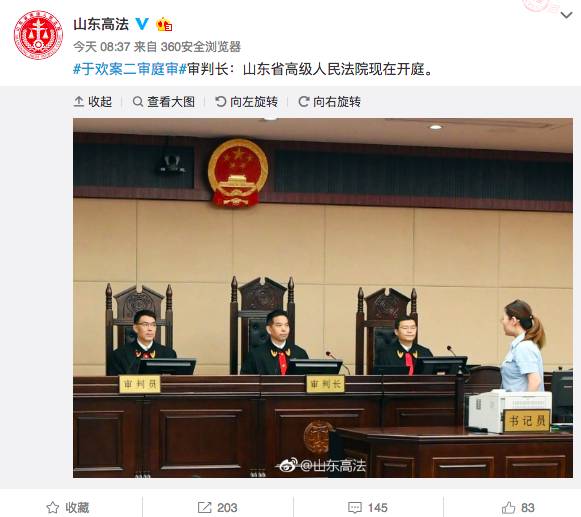
Task: Open full-size view via 查看大图 magnifier
Action: [x=138, y=102]
